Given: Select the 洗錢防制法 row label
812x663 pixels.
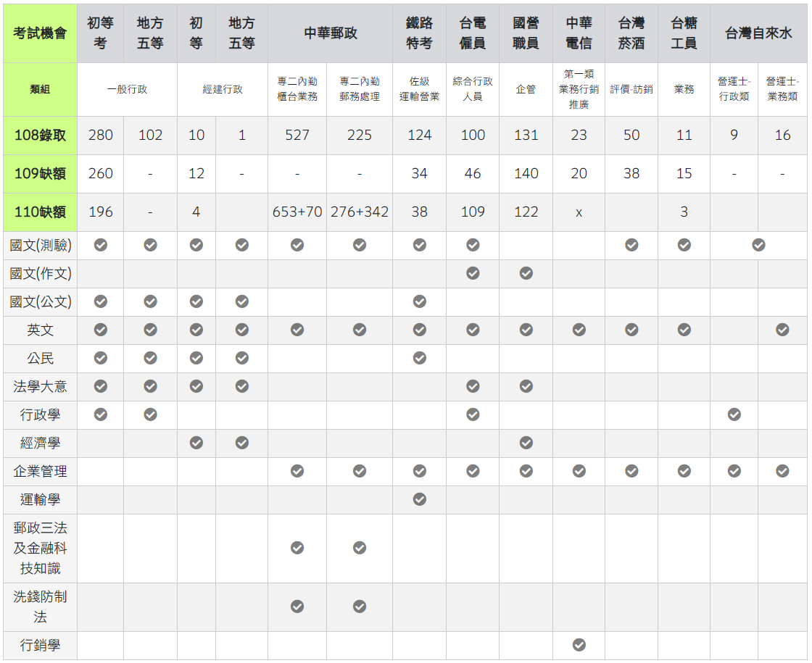Looking at the screenshot, I should 40,606.
